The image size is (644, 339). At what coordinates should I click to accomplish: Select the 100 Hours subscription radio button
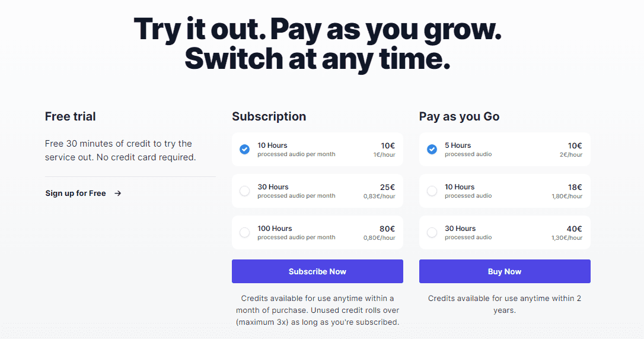tap(244, 232)
